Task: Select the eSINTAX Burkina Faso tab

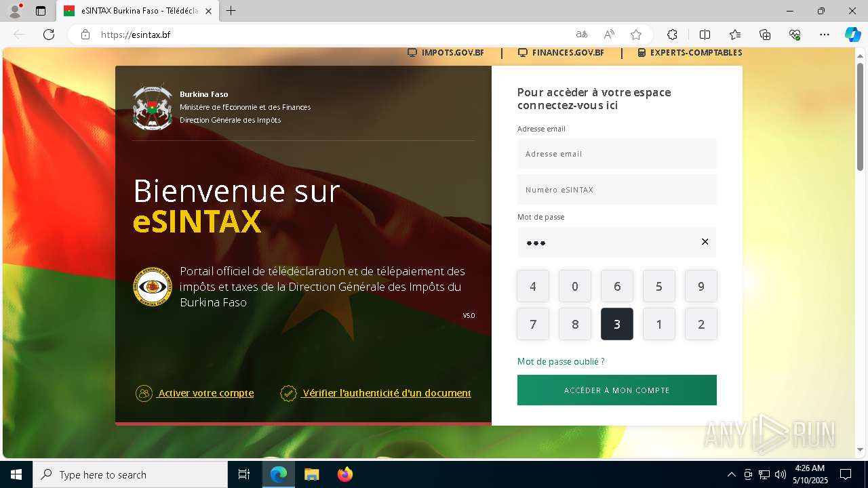Action: click(x=138, y=11)
